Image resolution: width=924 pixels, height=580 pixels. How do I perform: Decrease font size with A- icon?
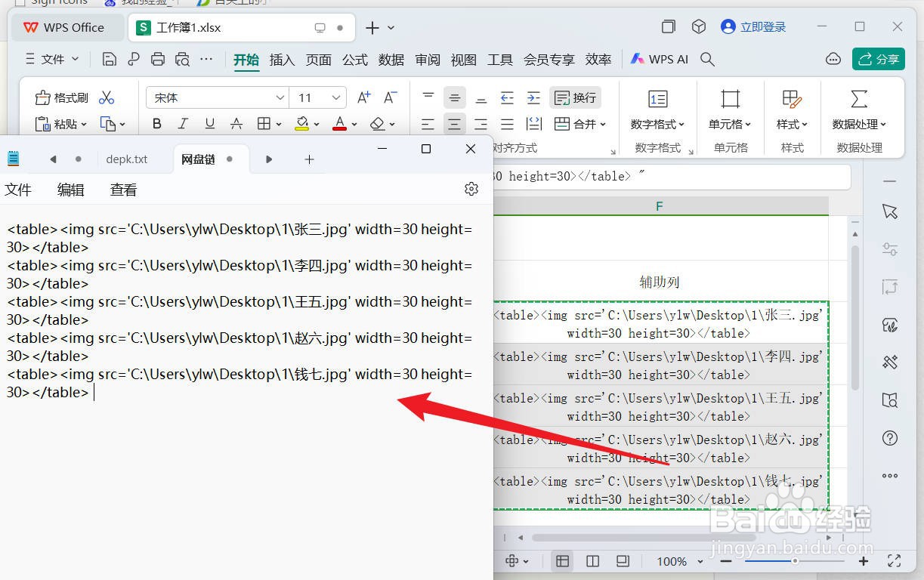tap(390, 97)
